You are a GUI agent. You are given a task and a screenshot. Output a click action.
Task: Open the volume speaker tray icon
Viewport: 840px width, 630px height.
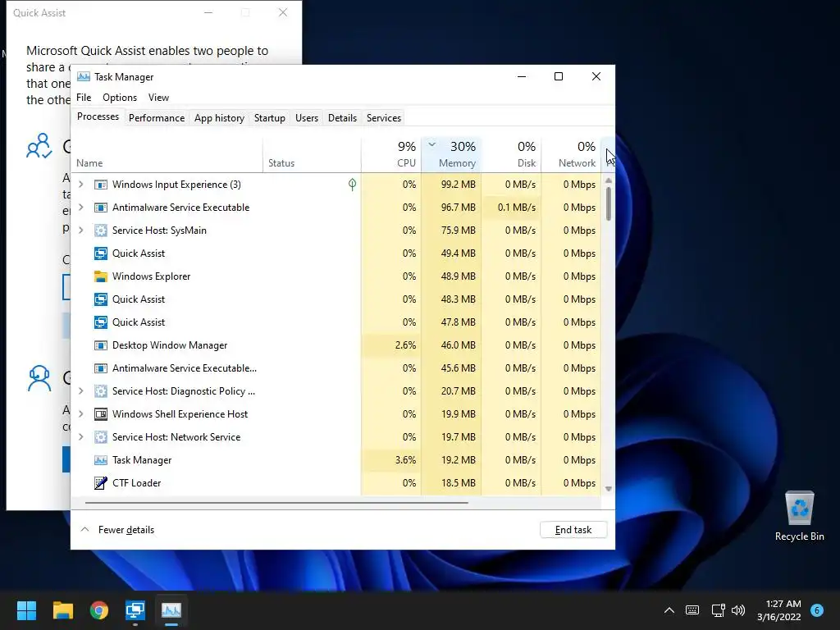pos(738,610)
